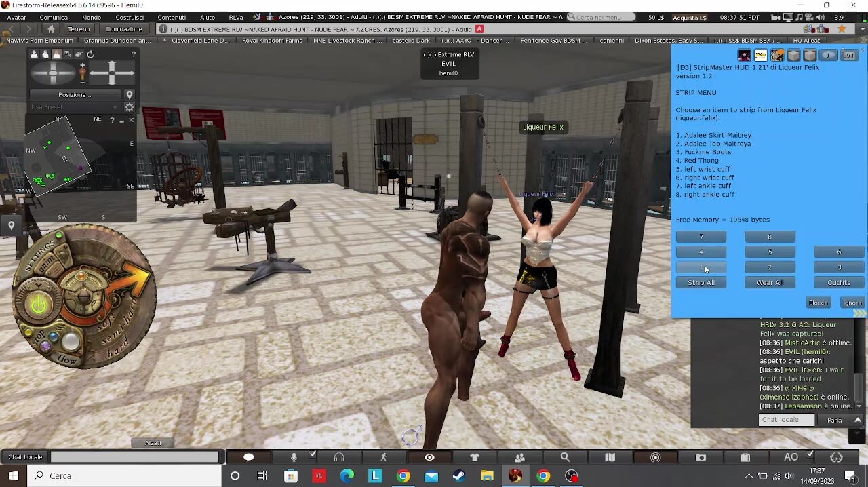Click the camera reset view icon
The image size is (868, 487).
coord(90,54)
